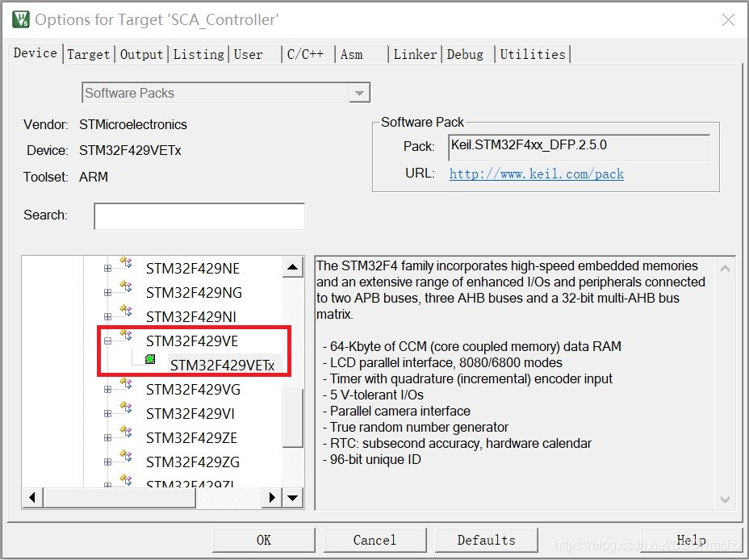Click device tree vertical scrollbar thumb

click(293, 418)
